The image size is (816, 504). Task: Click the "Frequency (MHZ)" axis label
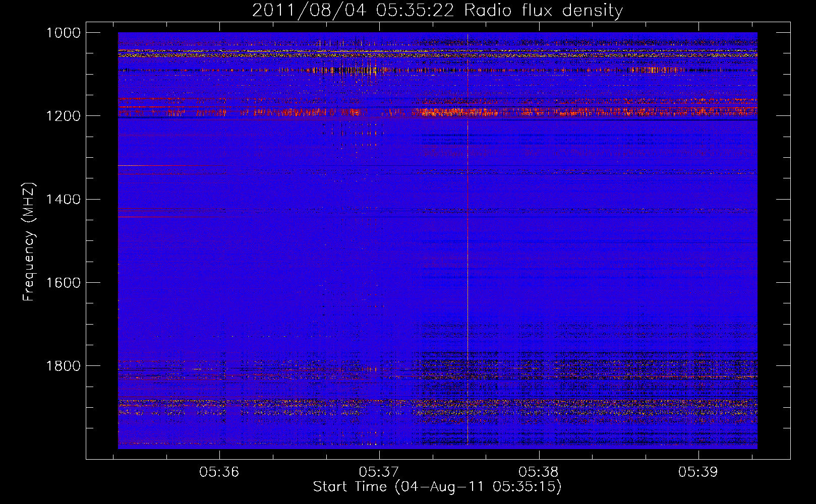29,242
